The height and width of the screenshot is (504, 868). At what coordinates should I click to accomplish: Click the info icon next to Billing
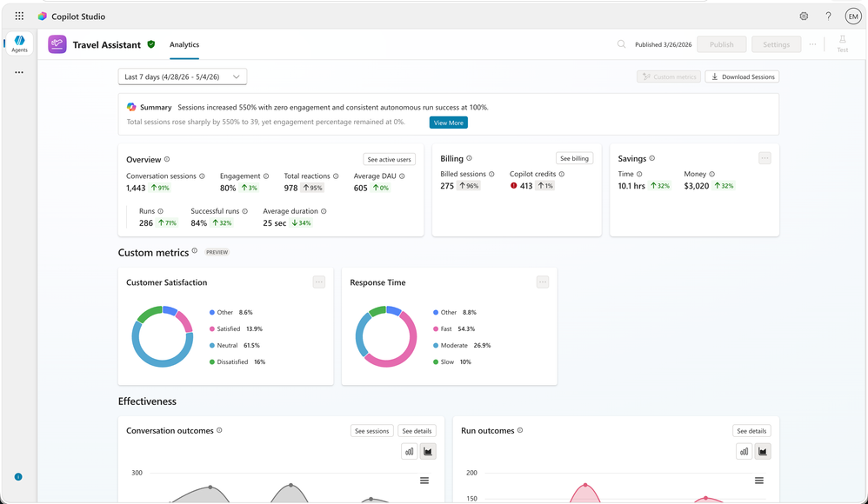(469, 158)
